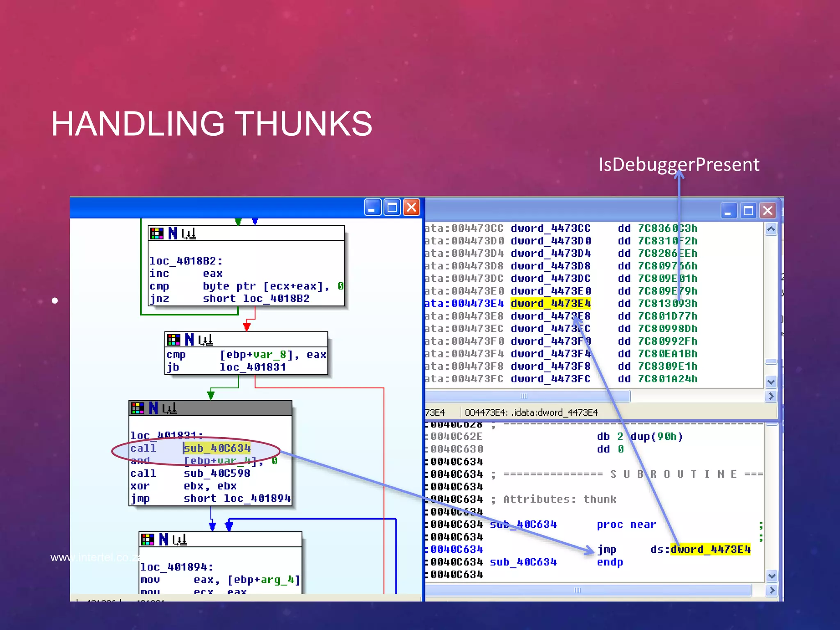The height and width of the screenshot is (630, 840).
Task: Click the 'inc eax' instruction
Action: coord(186,274)
